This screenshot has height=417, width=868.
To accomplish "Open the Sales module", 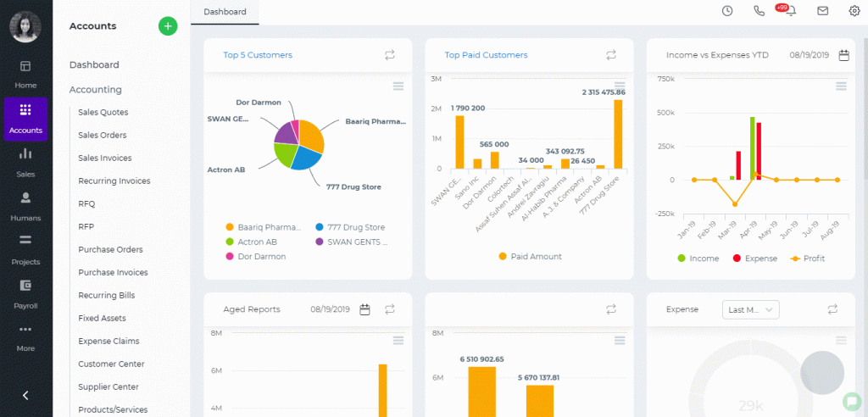I will tap(25, 162).
